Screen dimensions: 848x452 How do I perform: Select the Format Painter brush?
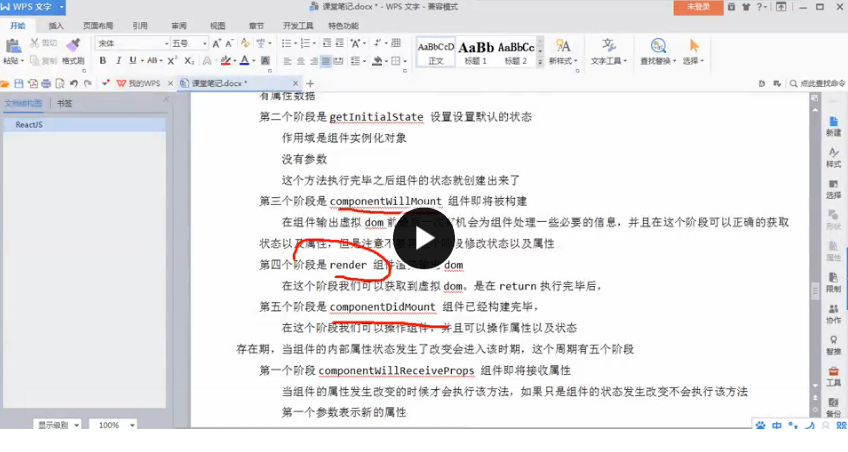click(x=73, y=45)
